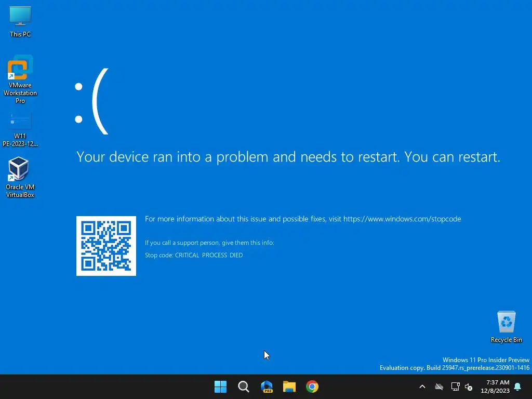Show hidden system tray icons

[422, 387]
